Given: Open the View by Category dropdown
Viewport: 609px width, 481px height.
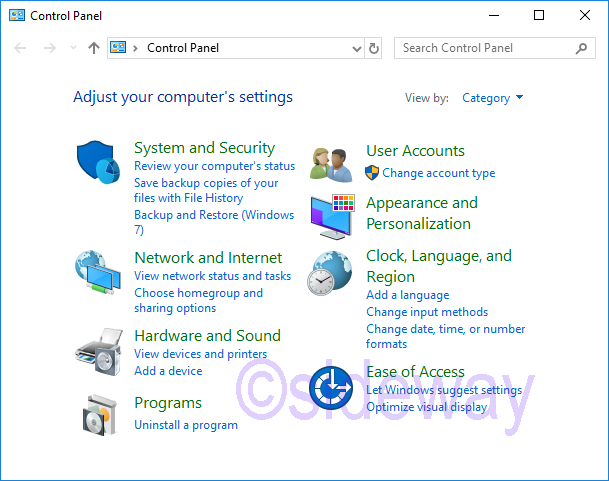Looking at the screenshot, I should pyautogui.click(x=492, y=98).
